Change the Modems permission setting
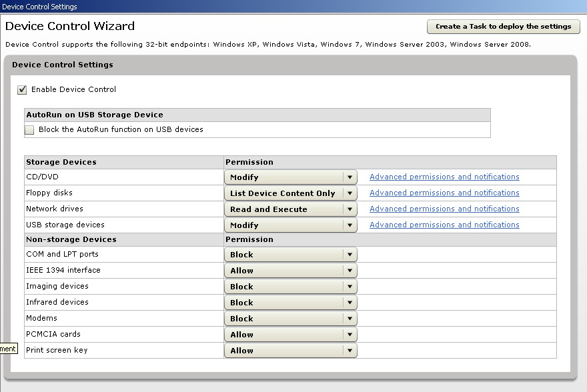Viewport: 587px width, 392px height. (350, 318)
